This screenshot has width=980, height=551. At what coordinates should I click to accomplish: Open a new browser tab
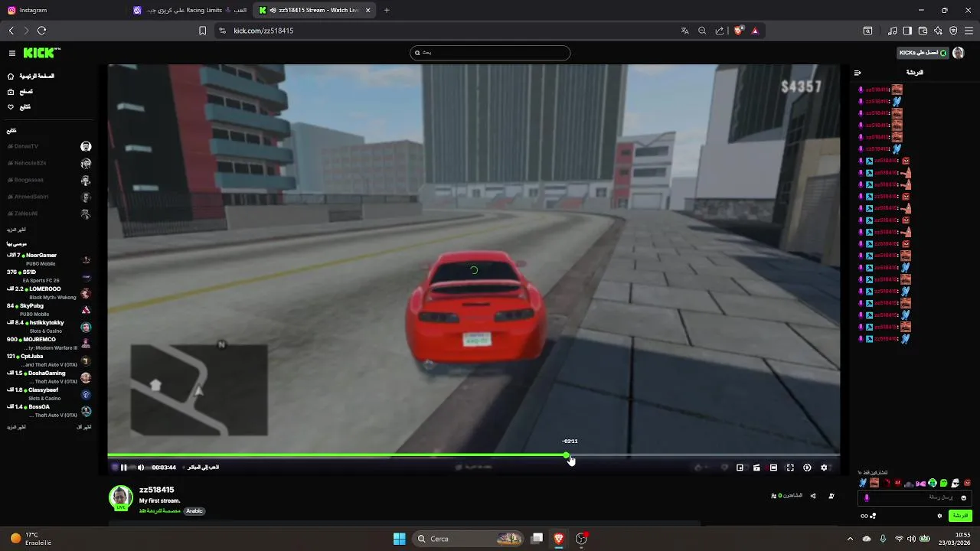(x=387, y=10)
